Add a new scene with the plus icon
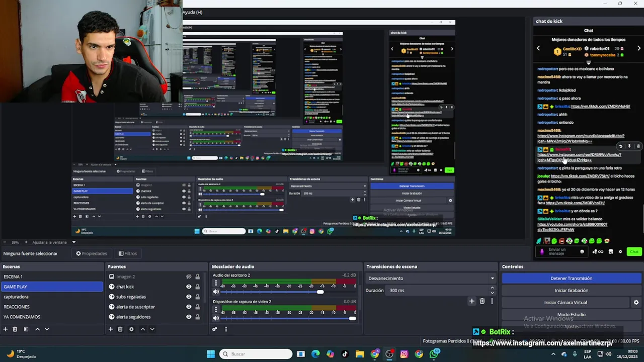The width and height of the screenshot is (644, 362). point(6,329)
